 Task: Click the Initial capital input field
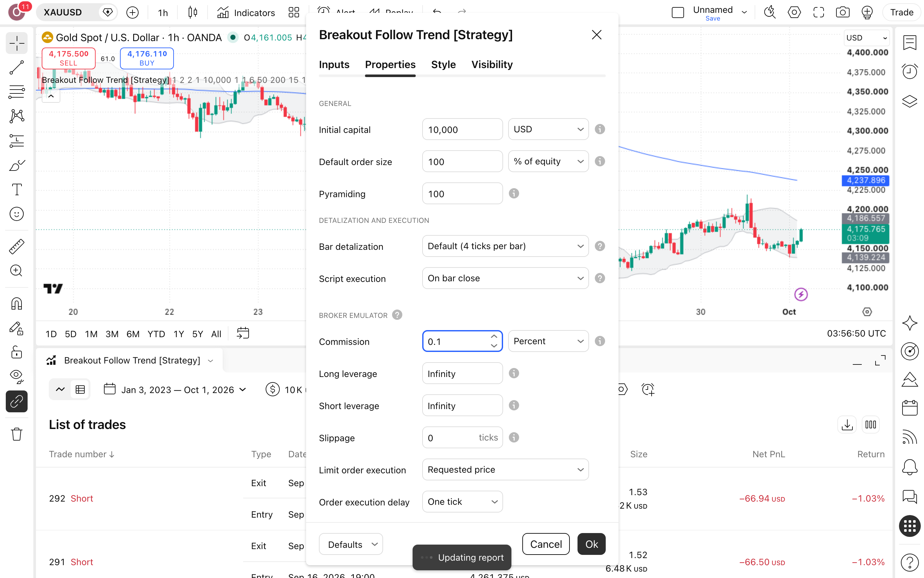pyautogui.click(x=462, y=129)
